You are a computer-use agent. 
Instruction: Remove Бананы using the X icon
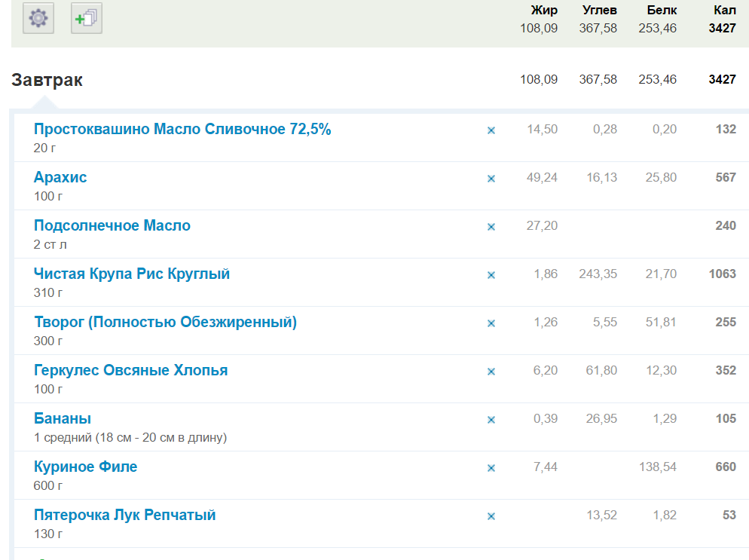pos(491,420)
